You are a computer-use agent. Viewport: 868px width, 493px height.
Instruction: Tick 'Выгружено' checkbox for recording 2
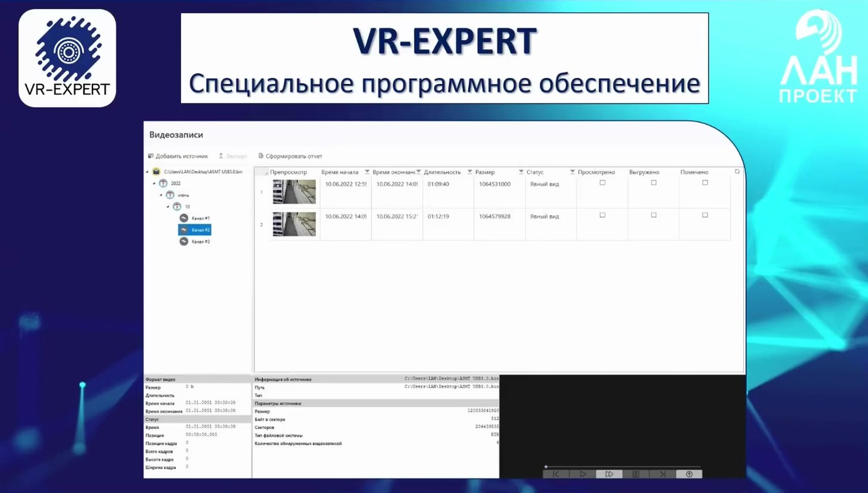[654, 215]
